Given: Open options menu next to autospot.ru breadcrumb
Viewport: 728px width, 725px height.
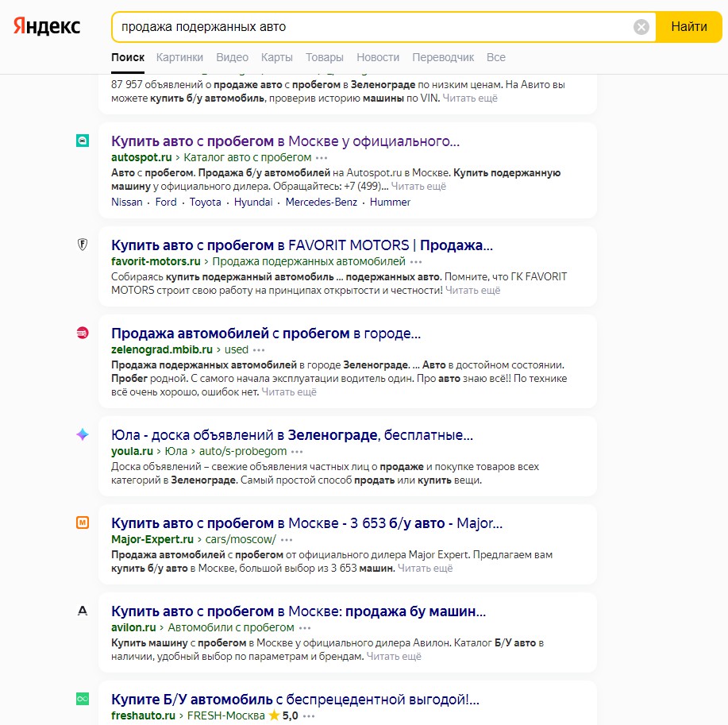Looking at the screenshot, I should click(x=322, y=158).
